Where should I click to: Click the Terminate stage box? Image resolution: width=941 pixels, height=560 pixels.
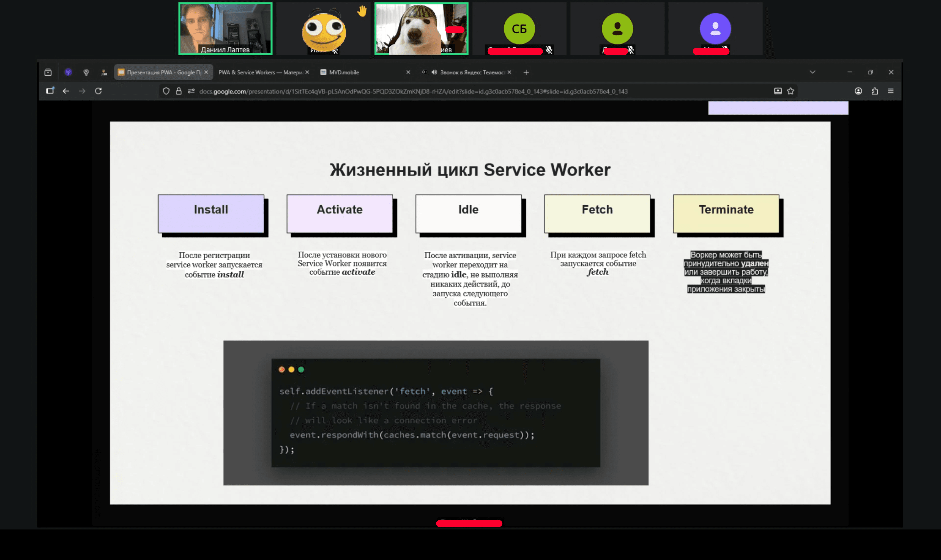coord(726,214)
